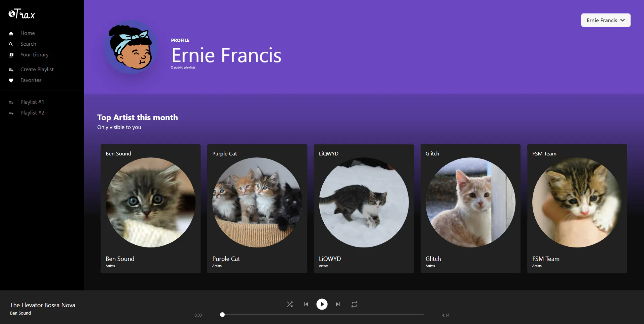This screenshot has width=644, height=324.
Task: Open the Glitch artist card
Action: (x=470, y=208)
